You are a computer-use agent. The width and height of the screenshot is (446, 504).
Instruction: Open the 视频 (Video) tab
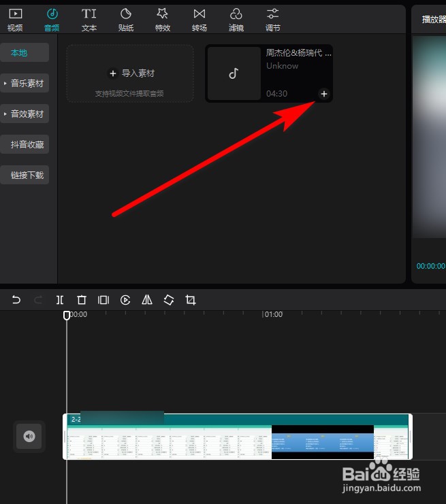click(15, 20)
